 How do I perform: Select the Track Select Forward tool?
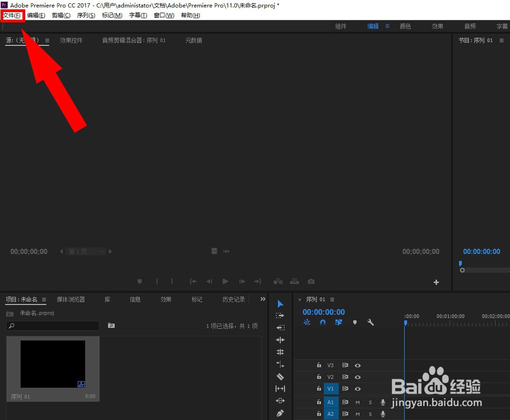(x=280, y=316)
